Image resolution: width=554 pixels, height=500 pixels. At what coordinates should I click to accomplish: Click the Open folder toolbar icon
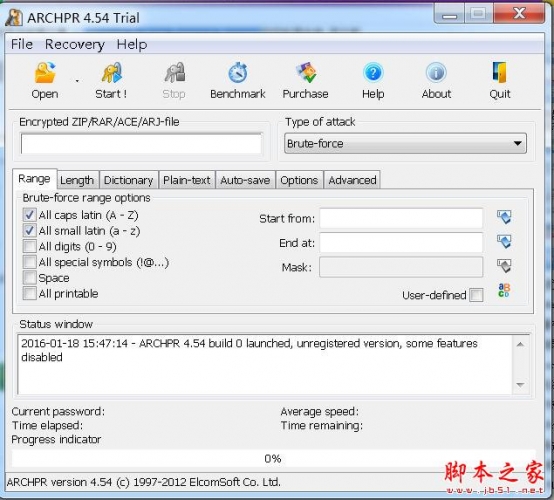[45, 72]
